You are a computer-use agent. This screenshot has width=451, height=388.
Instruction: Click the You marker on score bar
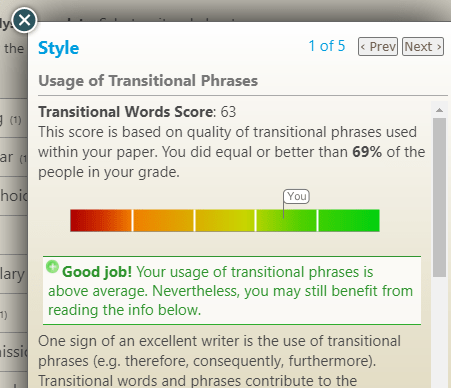[296, 196]
